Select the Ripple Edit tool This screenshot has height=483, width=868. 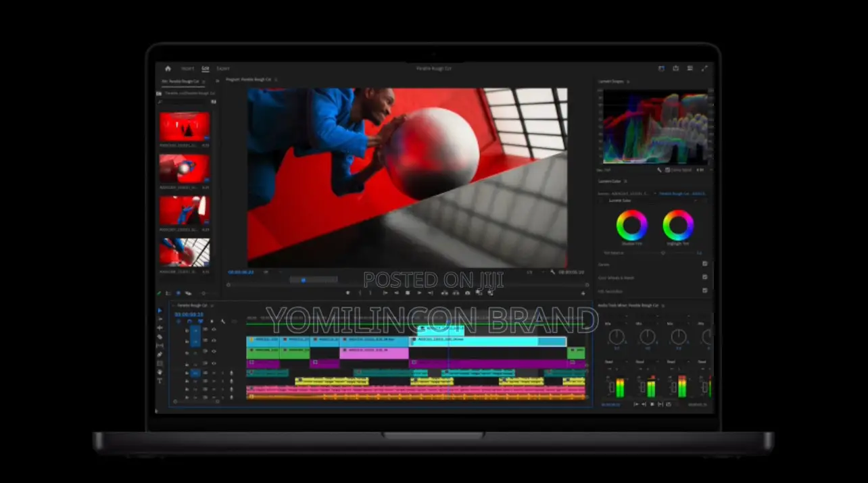[160, 328]
